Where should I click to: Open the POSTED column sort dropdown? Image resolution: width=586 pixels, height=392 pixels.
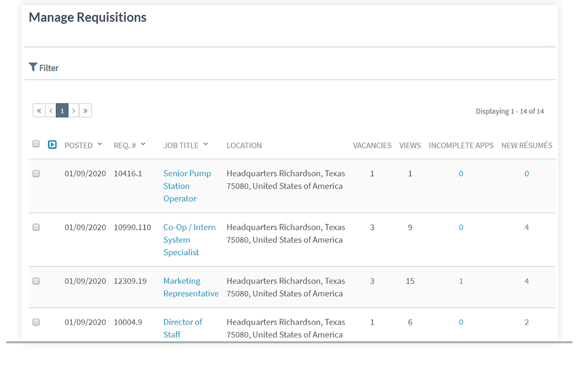point(100,145)
